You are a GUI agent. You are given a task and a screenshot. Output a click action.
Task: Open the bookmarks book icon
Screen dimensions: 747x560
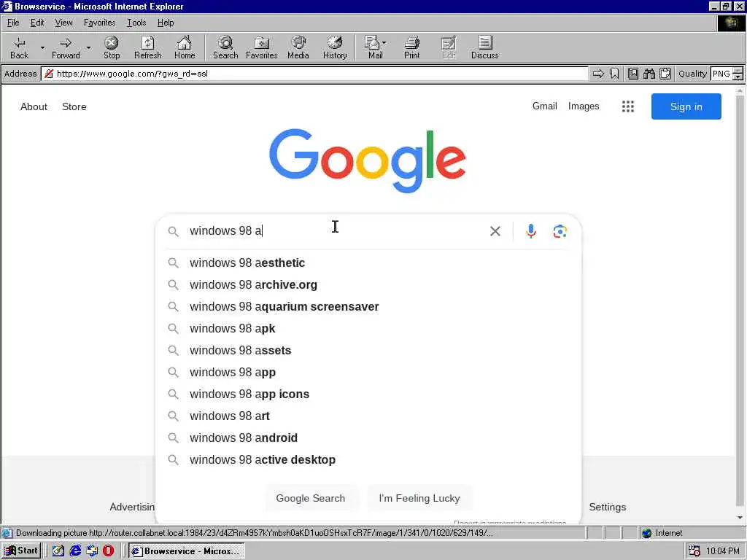tap(632, 74)
